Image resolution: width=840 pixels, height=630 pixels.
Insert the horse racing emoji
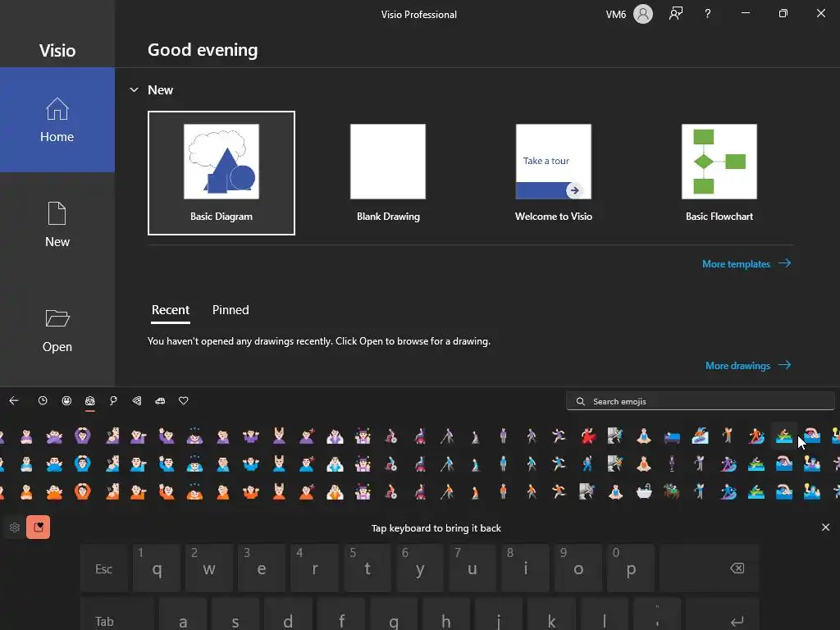coord(672,491)
